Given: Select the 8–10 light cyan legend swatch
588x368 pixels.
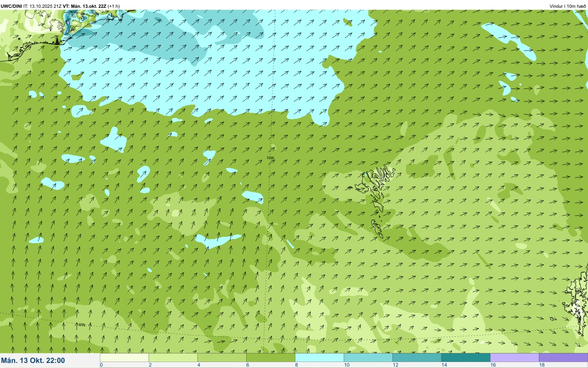Looking at the screenshot, I should [x=319, y=357].
